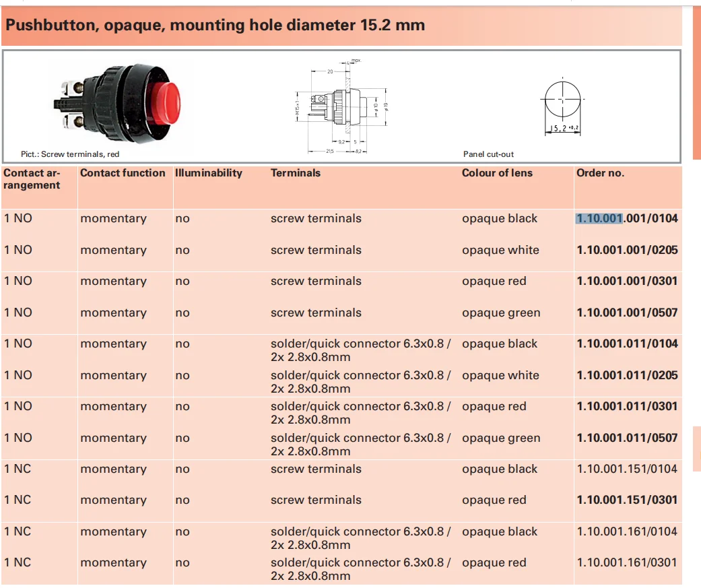Select order number 1.10.001.151/0301
The image size is (701, 588).
[x=627, y=500]
